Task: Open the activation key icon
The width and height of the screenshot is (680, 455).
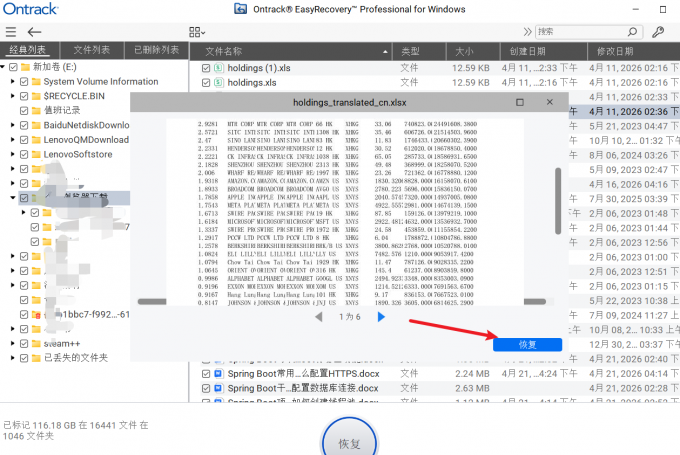Action: click(658, 32)
